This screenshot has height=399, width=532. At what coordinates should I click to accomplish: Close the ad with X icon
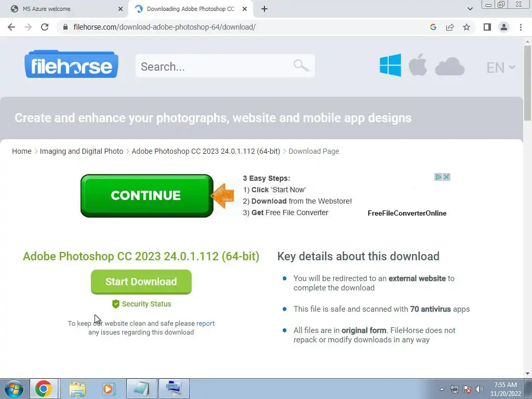(x=446, y=177)
